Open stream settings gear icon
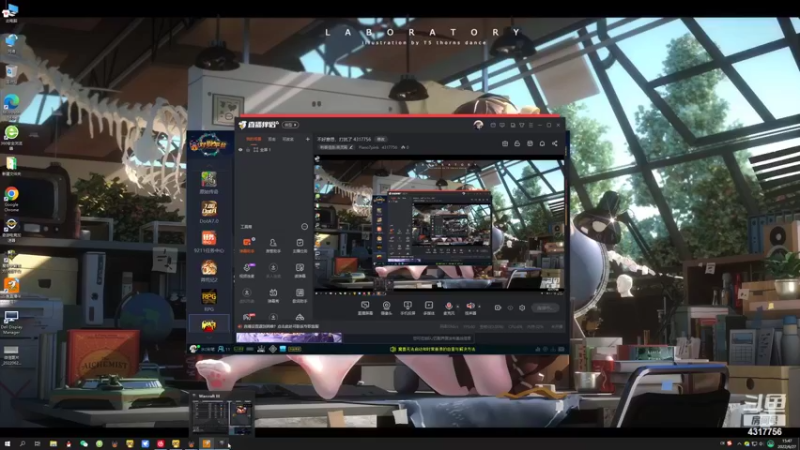 pos(522,308)
